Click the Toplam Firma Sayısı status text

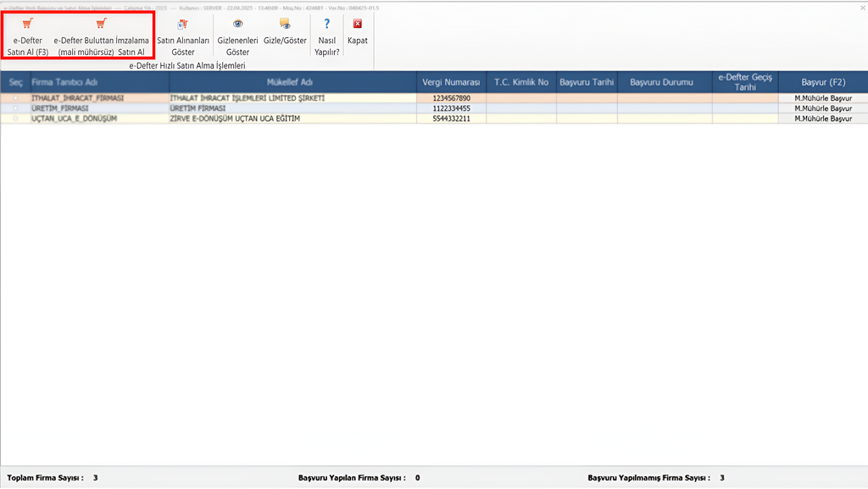53,478
